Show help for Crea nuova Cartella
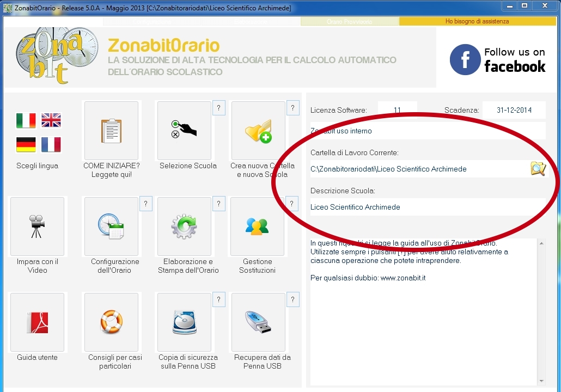The width and height of the screenshot is (561, 392). [x=292, y=108]
